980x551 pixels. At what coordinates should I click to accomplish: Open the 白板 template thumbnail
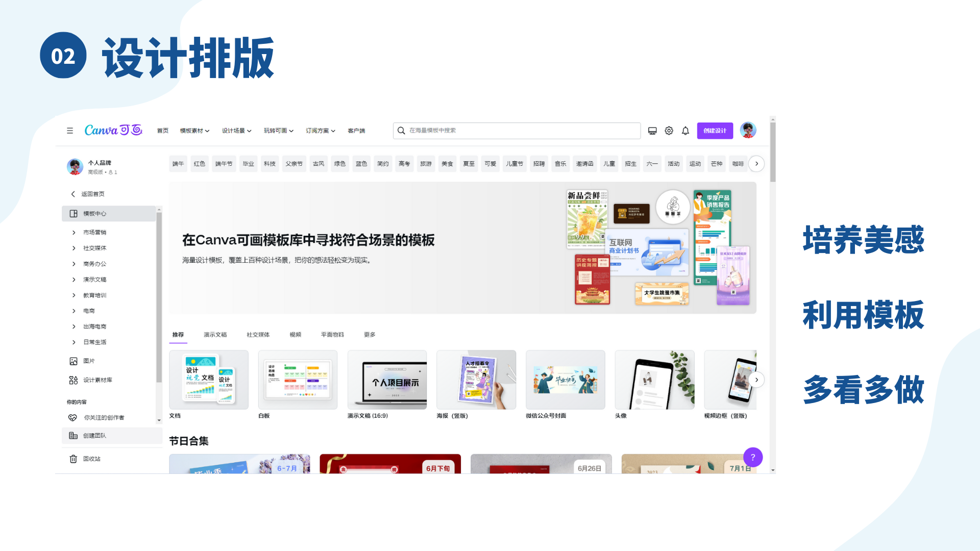[x=298, y=380]
